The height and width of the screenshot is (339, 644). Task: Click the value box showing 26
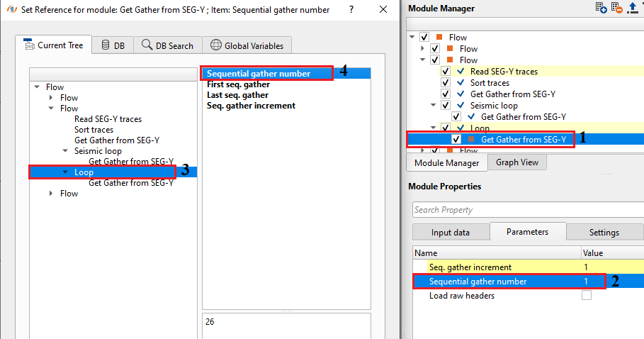tap(287, 326)
